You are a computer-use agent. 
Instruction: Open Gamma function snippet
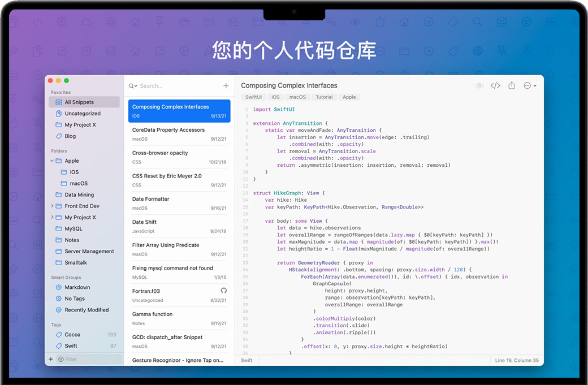click(x=179, y=319)
